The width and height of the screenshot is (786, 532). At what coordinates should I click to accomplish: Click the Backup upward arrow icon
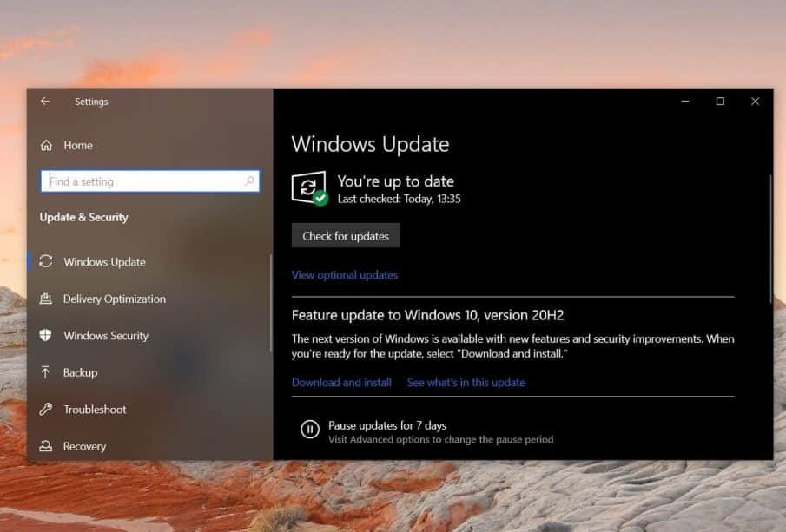click(46, 372)
